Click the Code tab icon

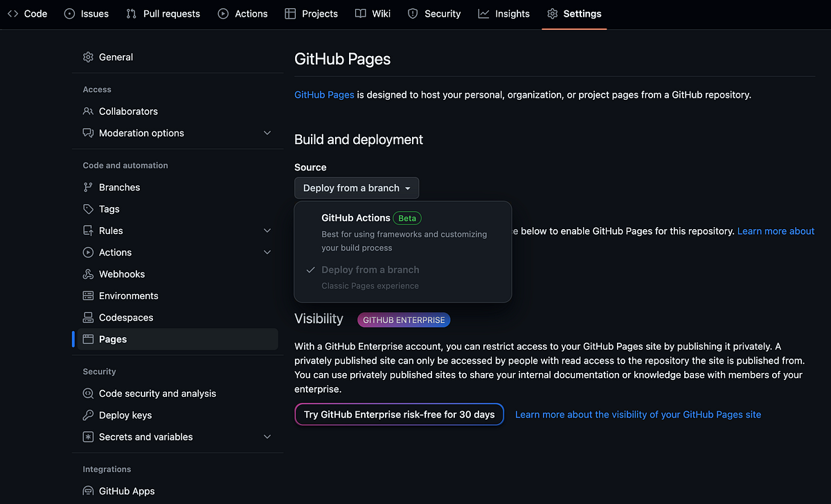click(12, 13)
